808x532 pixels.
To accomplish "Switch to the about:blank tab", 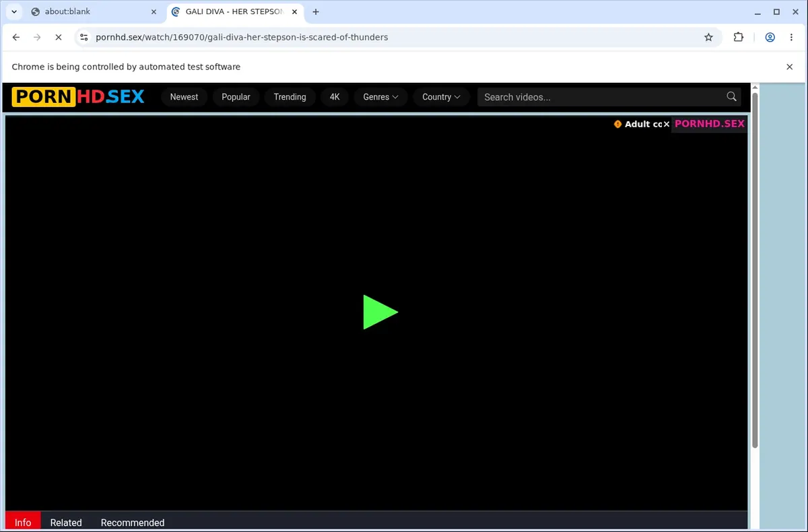I will coord(94,11).
